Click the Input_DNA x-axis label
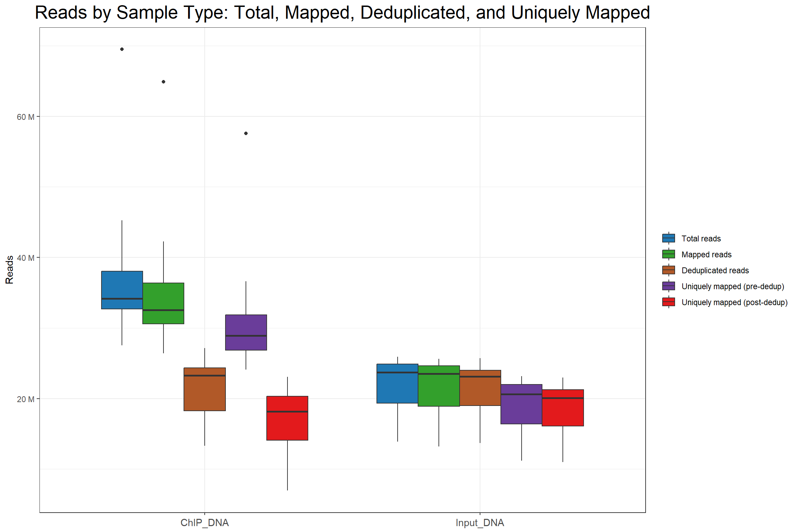The width and height of the screenshot is (798, 532). pos(480,523)
